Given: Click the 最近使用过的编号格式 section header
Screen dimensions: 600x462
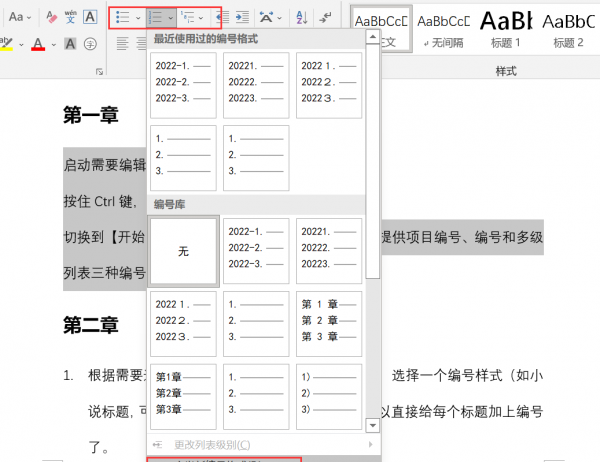Looking at the screenshot, I should (206, 39).
